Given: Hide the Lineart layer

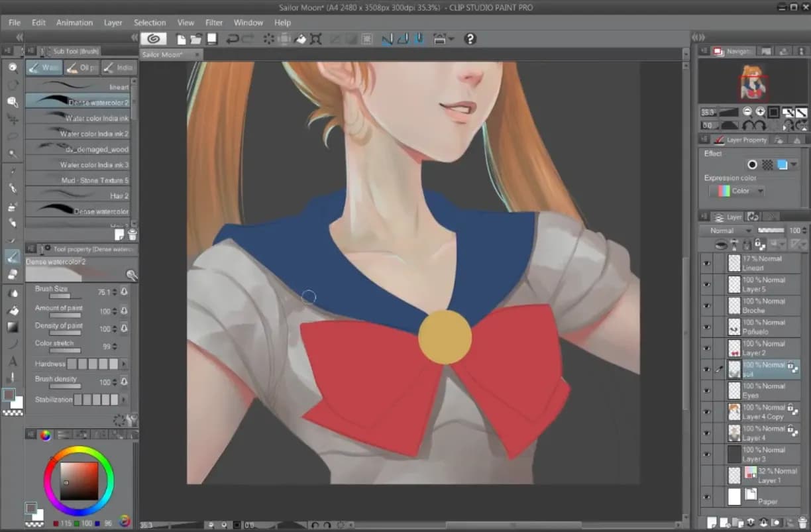Looking at the screenshot, I should coord(706,263).
